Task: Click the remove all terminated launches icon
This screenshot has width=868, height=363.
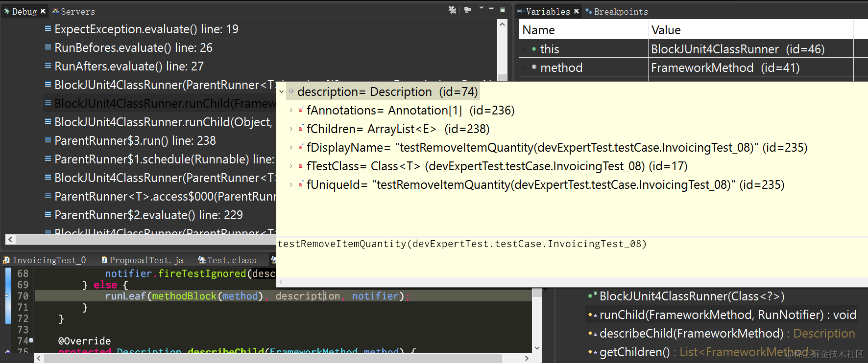Action: (x=452, y=10)
